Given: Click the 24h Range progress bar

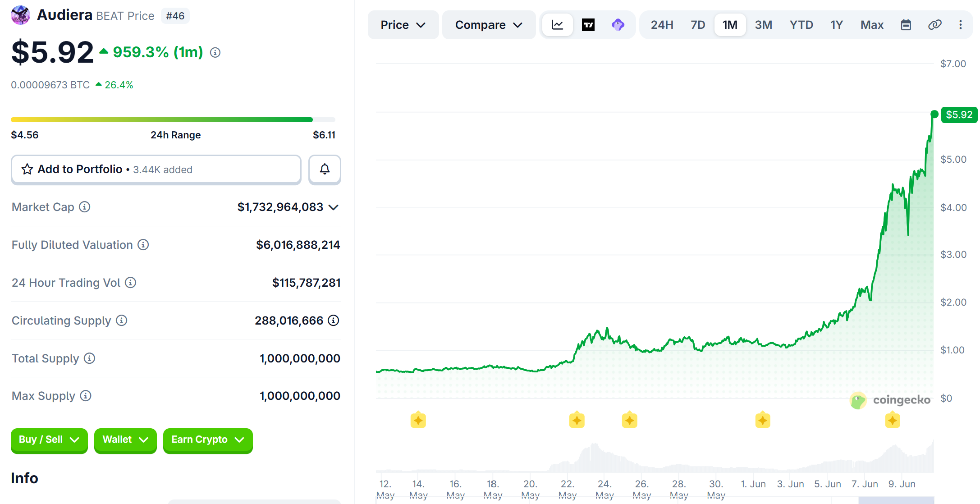Looking at the screenshot, I should pyautogui.click(x=173, y=120).
